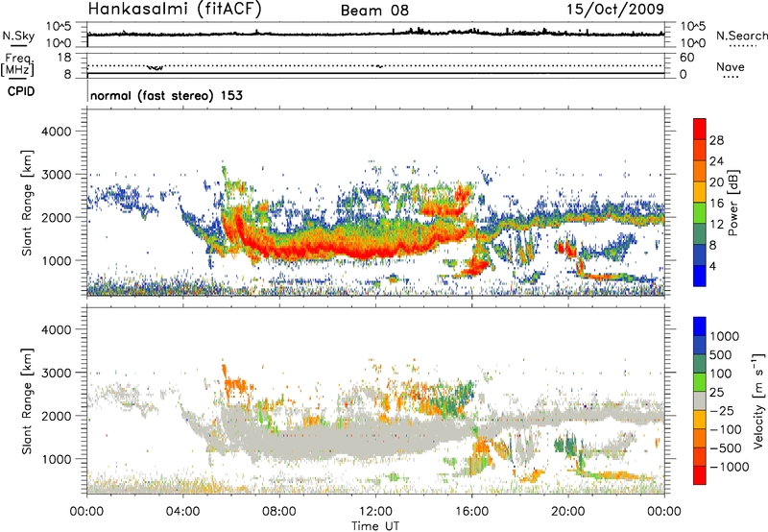Pick the bright blue bottom power colorbar segment

pyautogui.click(x=700, y=276)
